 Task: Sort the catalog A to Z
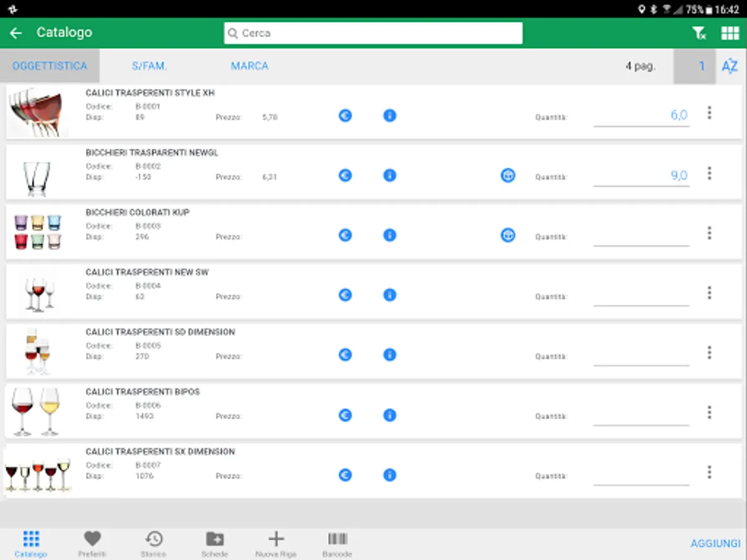730,66
